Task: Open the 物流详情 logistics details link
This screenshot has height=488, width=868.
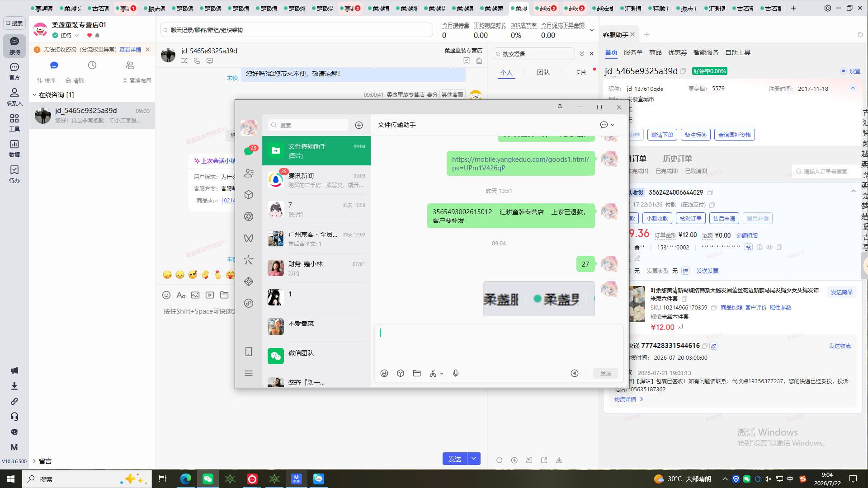Action: 628,399
